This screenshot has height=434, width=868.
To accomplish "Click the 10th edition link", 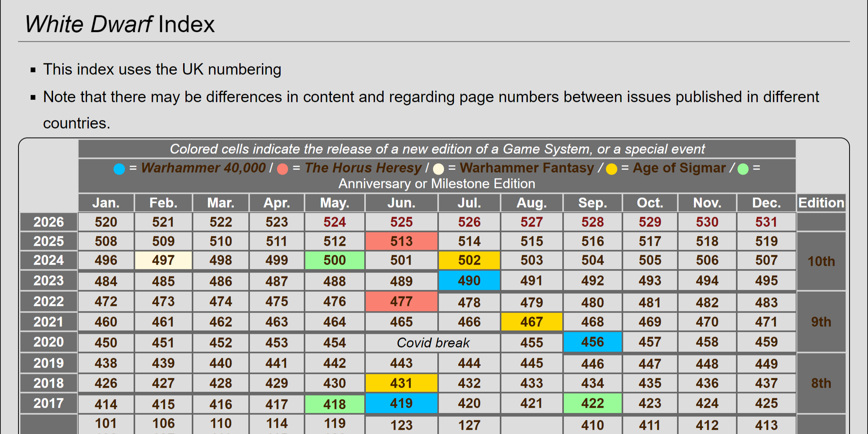I will (821, 261).
